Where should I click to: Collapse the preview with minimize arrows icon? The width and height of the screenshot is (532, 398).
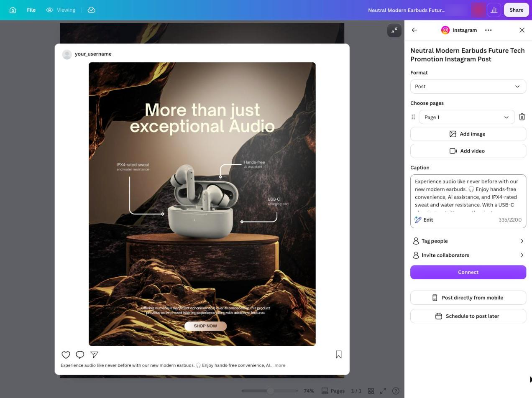[394, 30]
